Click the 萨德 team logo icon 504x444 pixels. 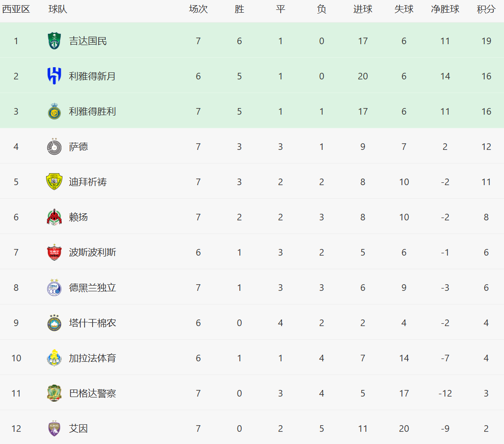[x=55, y=147]
